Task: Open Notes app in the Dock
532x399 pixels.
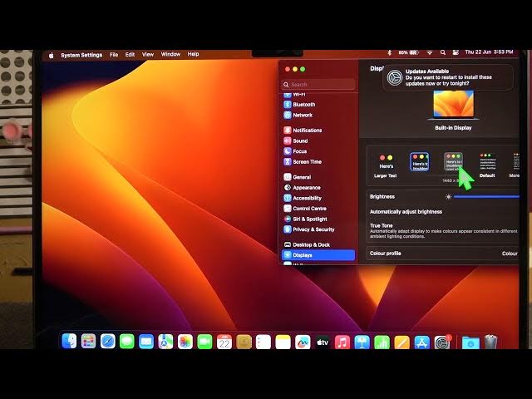Action: [283, 342]
